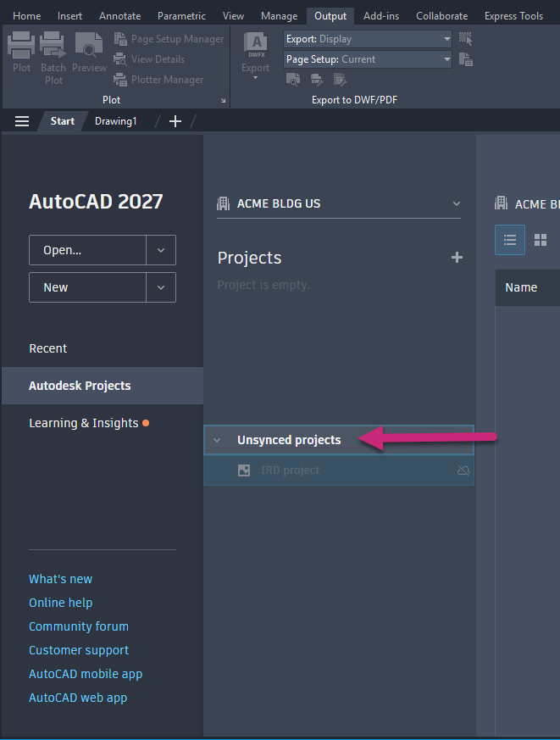Click the Plot printer icon

coord(21,47)
